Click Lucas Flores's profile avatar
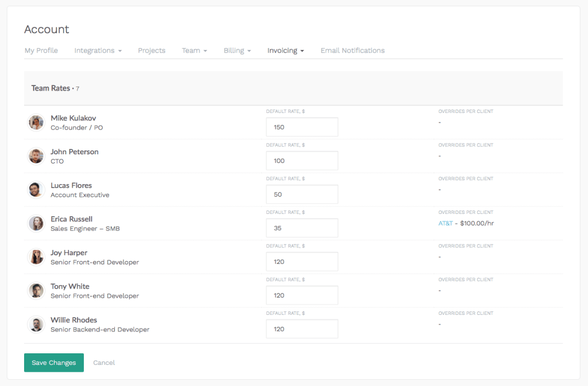The width and height of the screenshot is (588, 386). (36, 189)
